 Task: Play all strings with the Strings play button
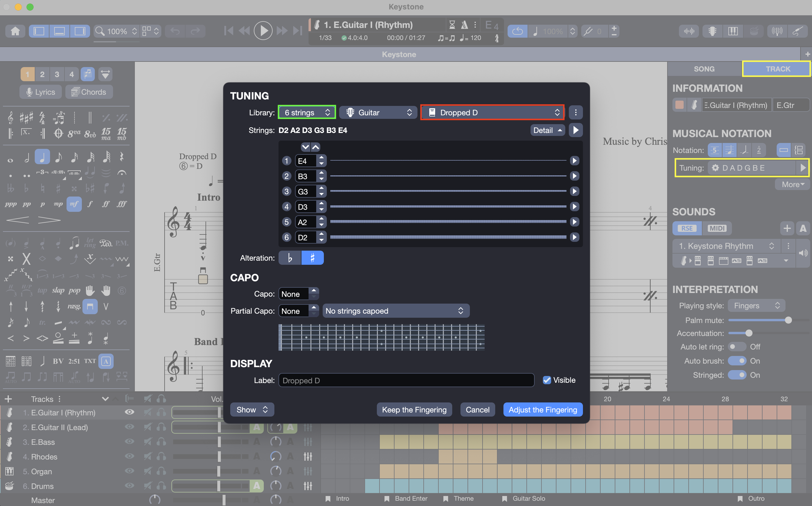click(576, 130)
